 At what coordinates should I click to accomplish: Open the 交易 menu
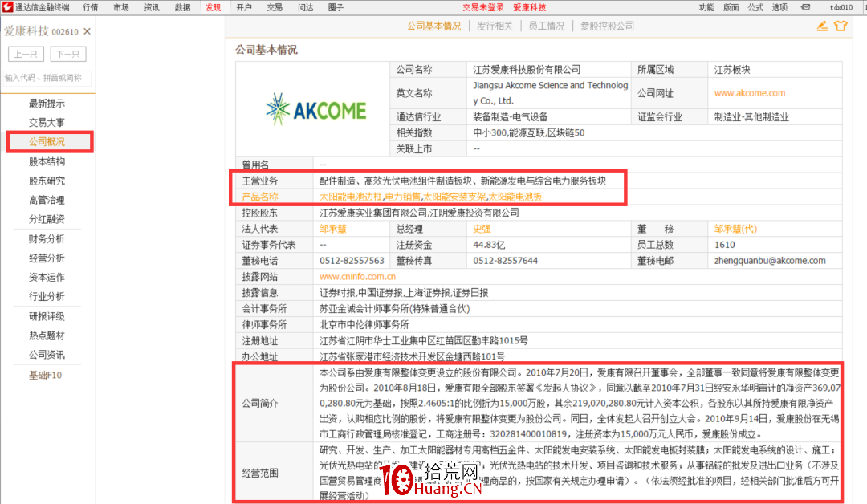click(275, 7)
